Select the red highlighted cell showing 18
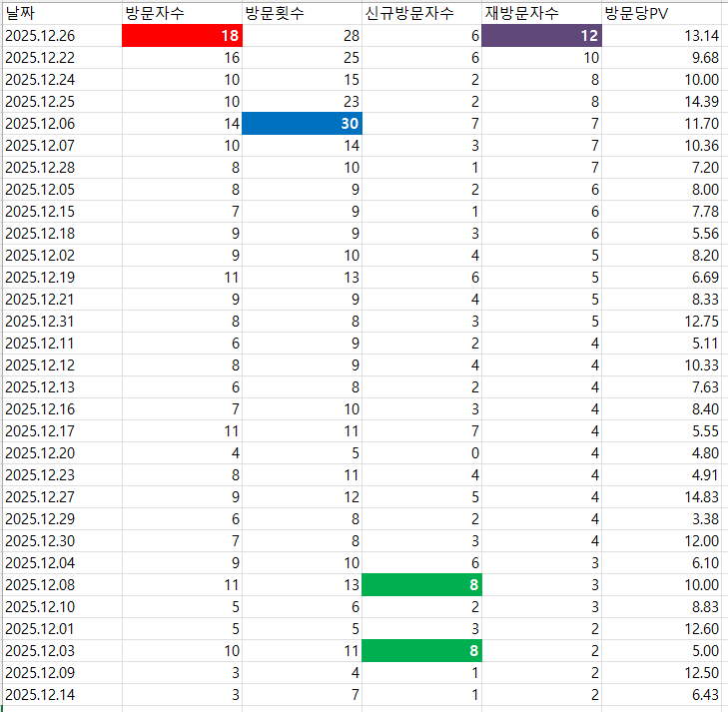This screenshot has width=728, height=712. tap(181, 36)
